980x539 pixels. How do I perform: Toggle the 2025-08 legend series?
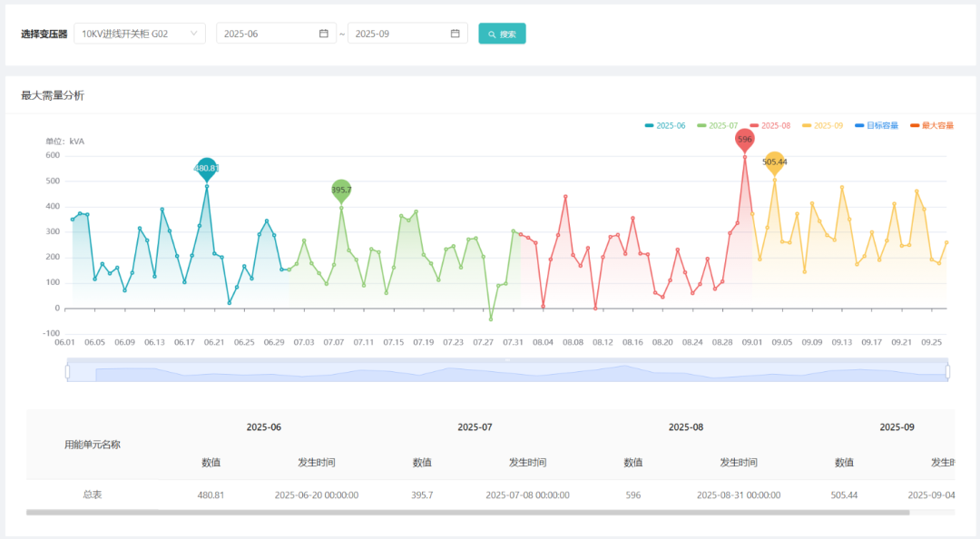pos(770,125)
